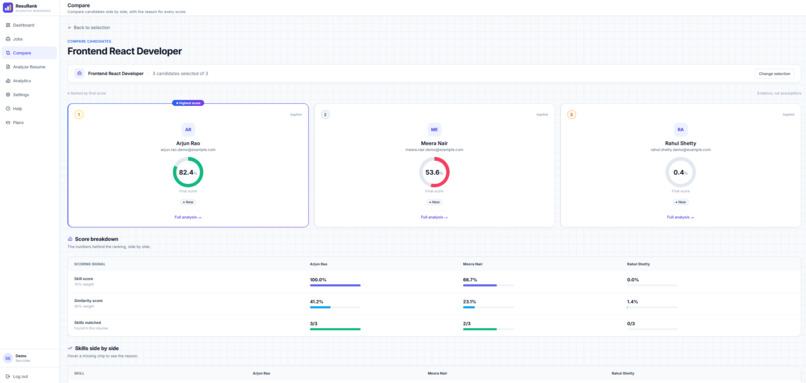Click the 53.6% score ring
806x383 pixels.
434,173
